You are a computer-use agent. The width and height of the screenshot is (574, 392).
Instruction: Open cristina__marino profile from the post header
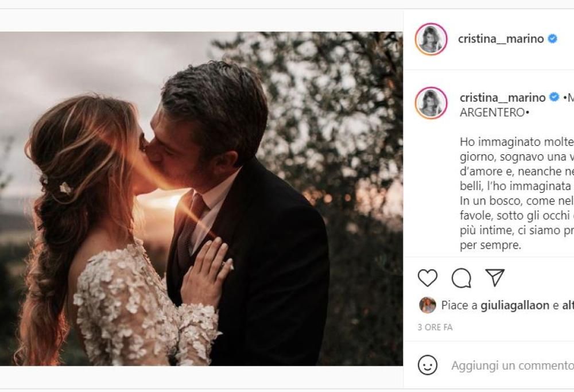click(x=501, y=39)
